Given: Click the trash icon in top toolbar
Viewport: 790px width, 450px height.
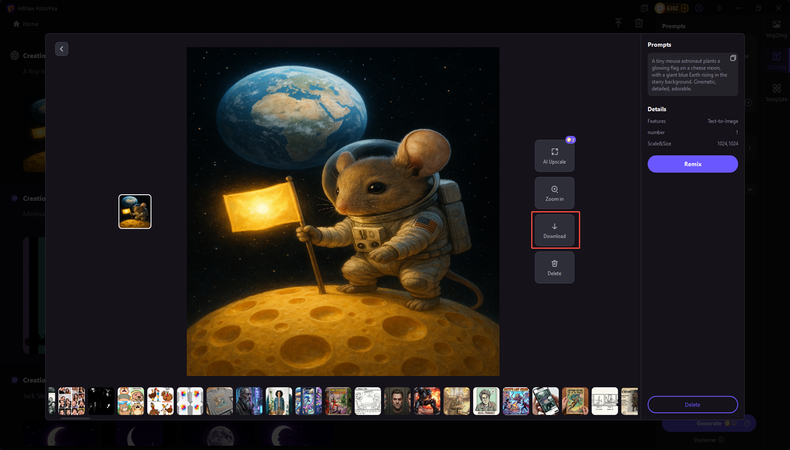Looking at the screenshot, I should (639, 23).
